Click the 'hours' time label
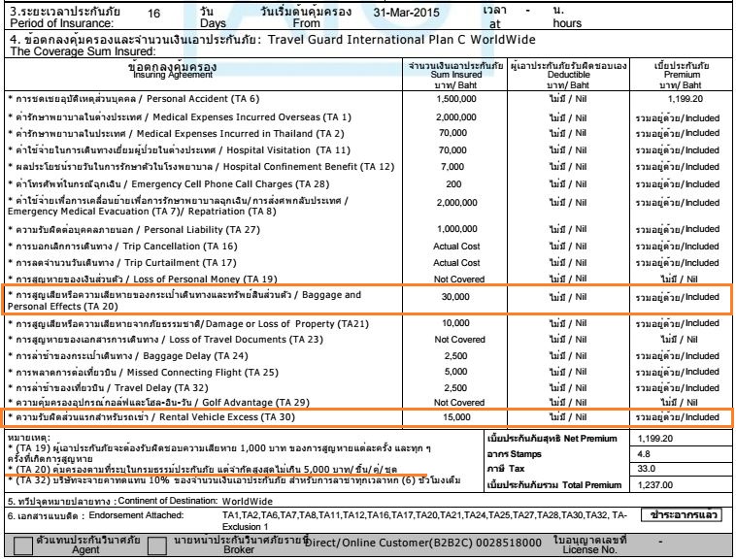This screenshot has width=736, height=560. point(566,23)
